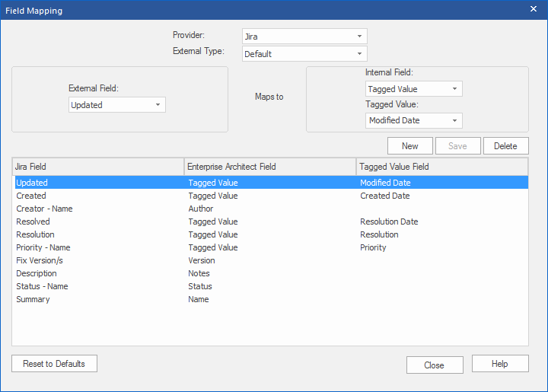Screen dimensions: 548x392
Task: Select the Fix Version/s row
Action: click(272, 260)
